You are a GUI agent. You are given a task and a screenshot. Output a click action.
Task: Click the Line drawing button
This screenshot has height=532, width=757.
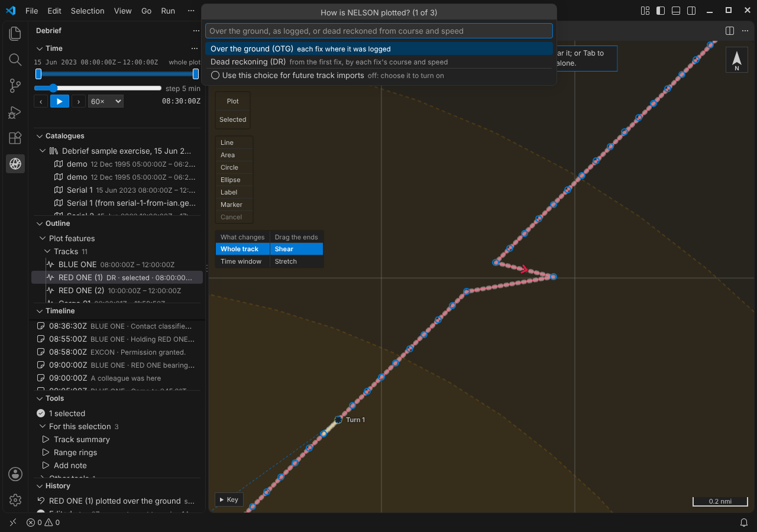[x=234, y=142]
